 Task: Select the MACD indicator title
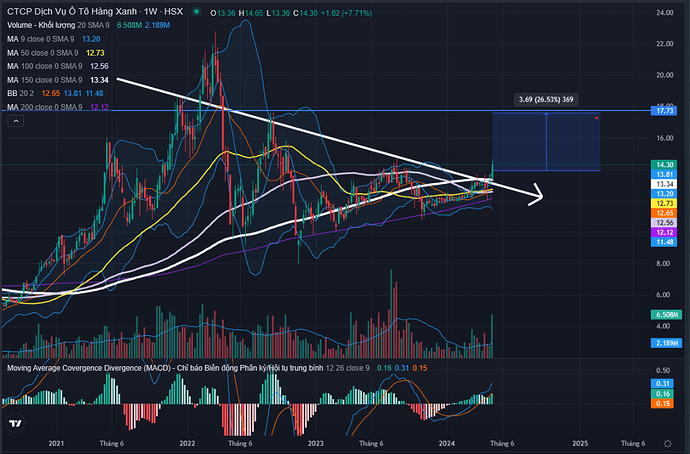pyautogui.click(x=165, y=368)
